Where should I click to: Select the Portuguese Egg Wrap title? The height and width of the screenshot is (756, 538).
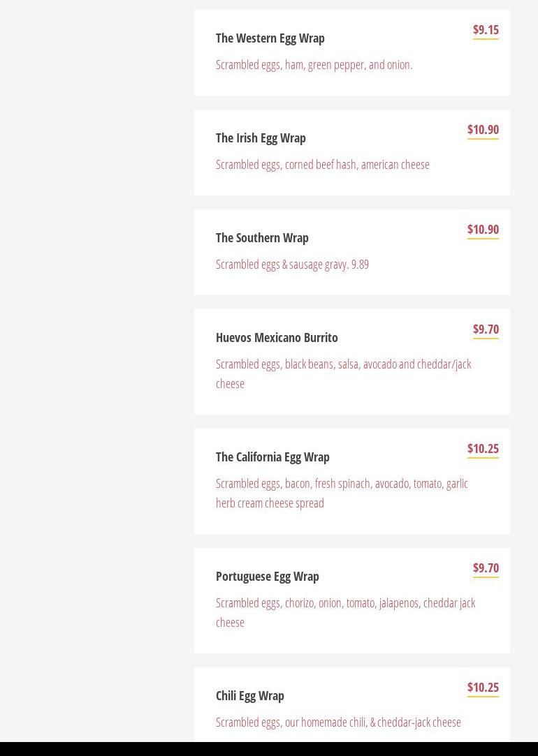click(267, 577)
